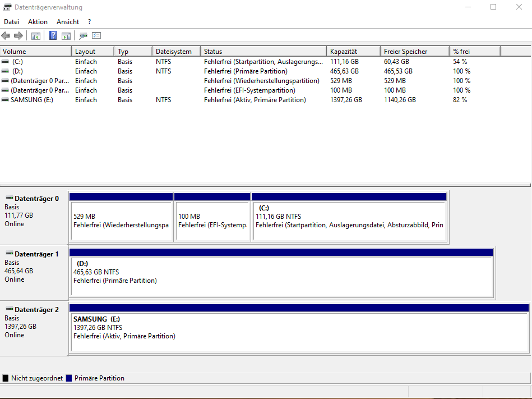Click the Back arrow toolbar icon
532x399 pixels.
click(6, 36)
